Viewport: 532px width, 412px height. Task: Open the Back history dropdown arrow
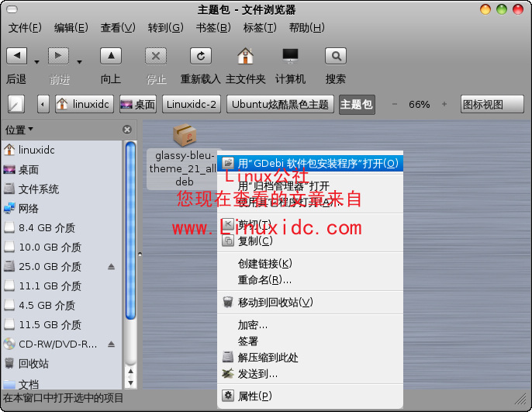coord(36,62)
